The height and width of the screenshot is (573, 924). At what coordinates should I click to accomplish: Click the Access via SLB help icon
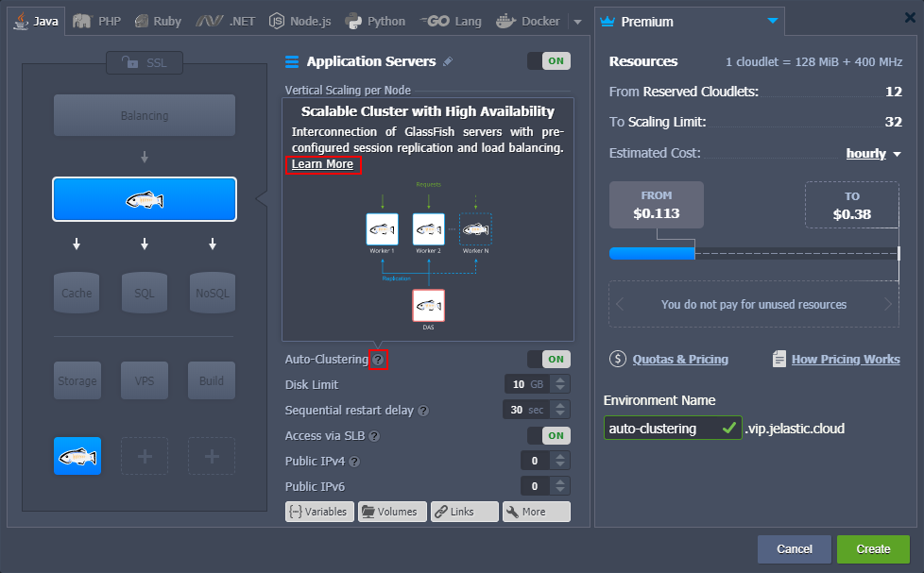tap(374, 436)
